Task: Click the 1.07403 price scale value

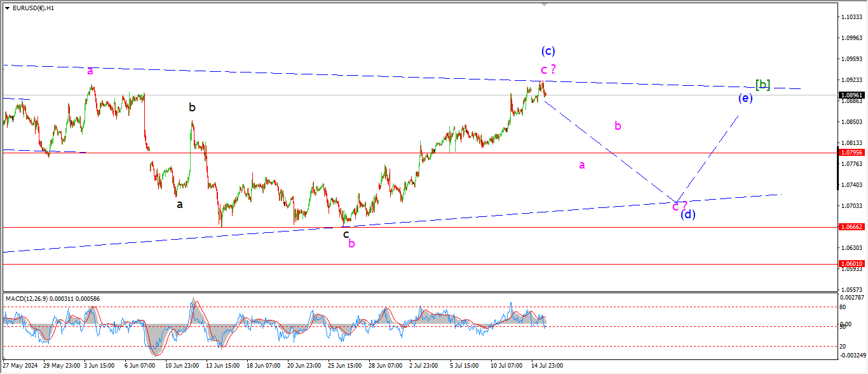Action: [x=851, y=184]
